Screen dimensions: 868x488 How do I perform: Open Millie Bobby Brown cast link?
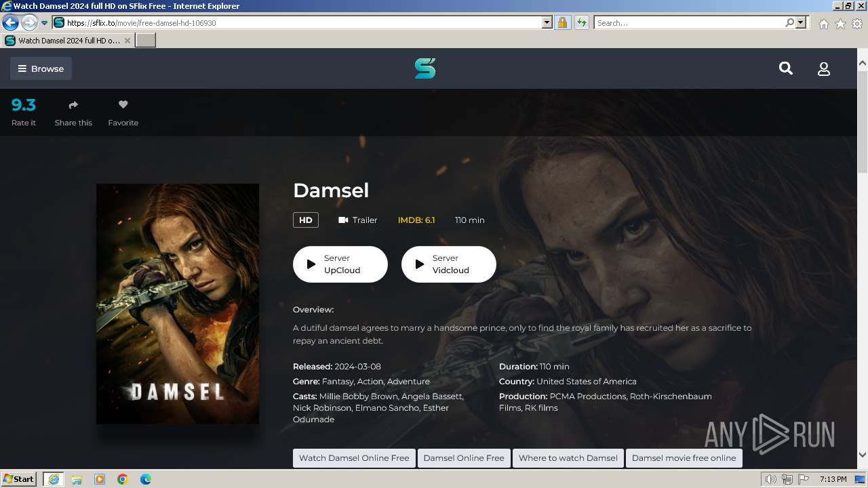pos(359,396)
